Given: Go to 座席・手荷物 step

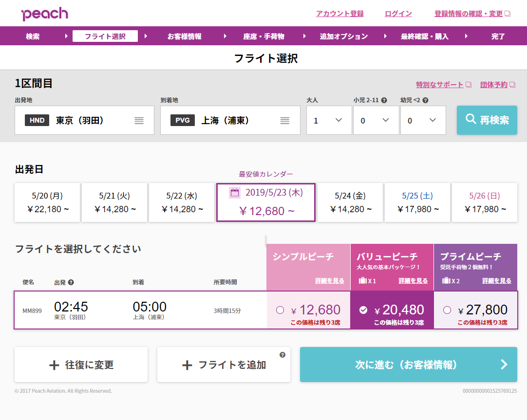Looking at the screenshot, I should pos(264,37).
